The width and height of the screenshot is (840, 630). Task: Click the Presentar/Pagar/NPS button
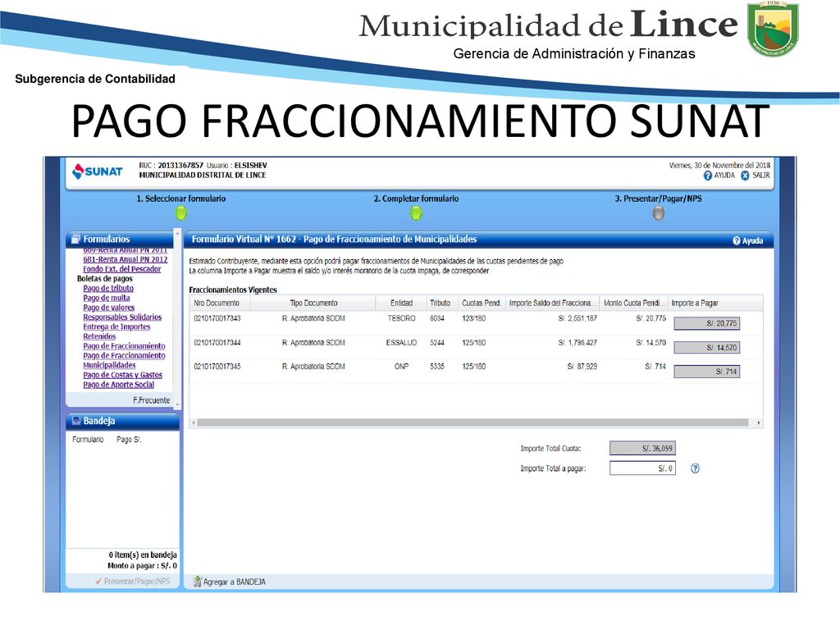coord(132,582)
